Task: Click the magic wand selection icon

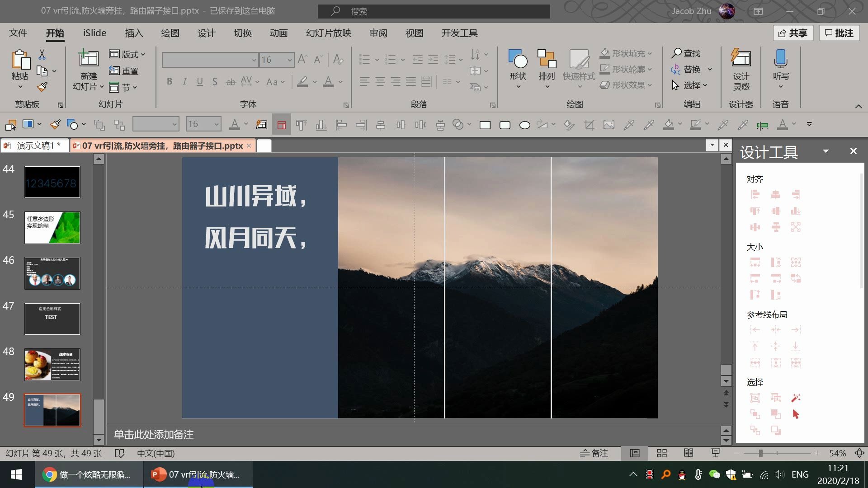Action: pyautogui.click(x=796, y=398)
